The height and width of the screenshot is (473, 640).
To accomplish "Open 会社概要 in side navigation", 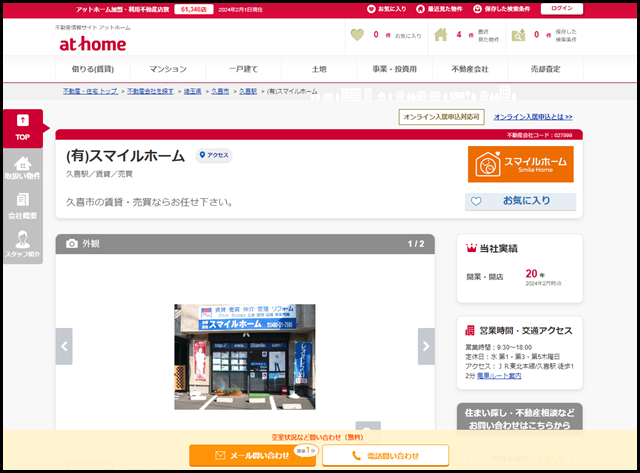I will click(23, 207).
